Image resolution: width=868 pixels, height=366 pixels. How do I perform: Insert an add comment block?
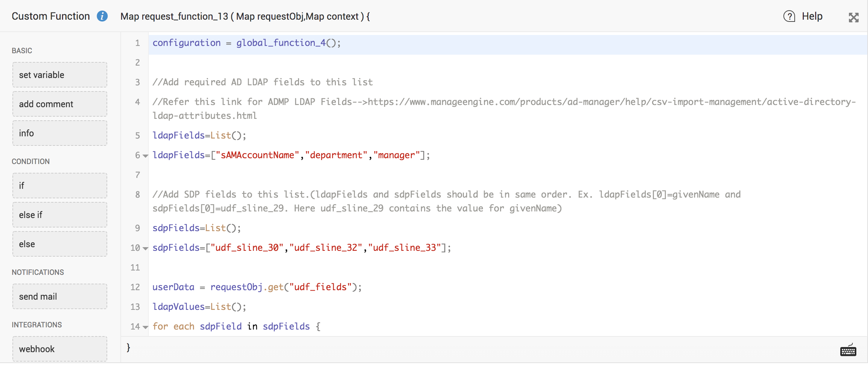pos(60,104)
